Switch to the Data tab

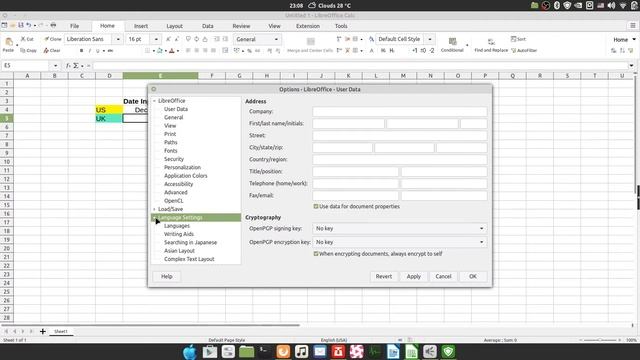pos(207,26)
